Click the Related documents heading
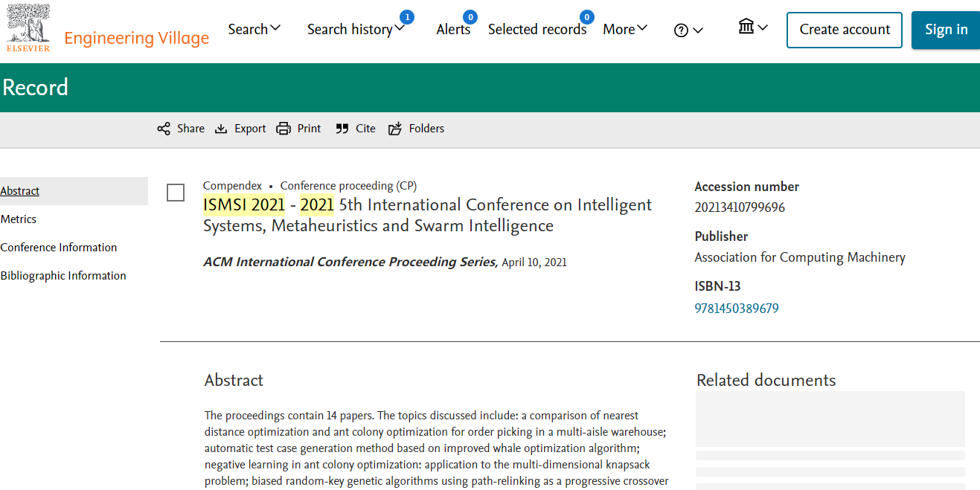Viewport: 980px width, 490px height. click(x=766, y=380)
